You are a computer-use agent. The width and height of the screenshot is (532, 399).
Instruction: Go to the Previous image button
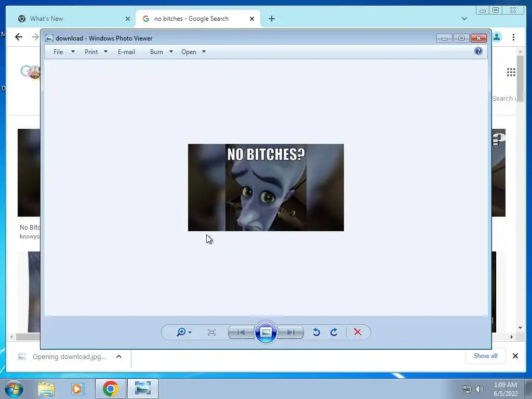tap(241, 332)
